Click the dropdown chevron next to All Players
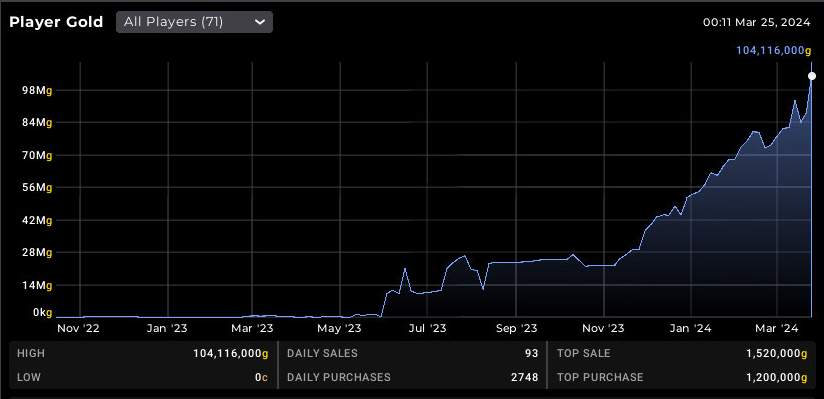 pos(260,22)
